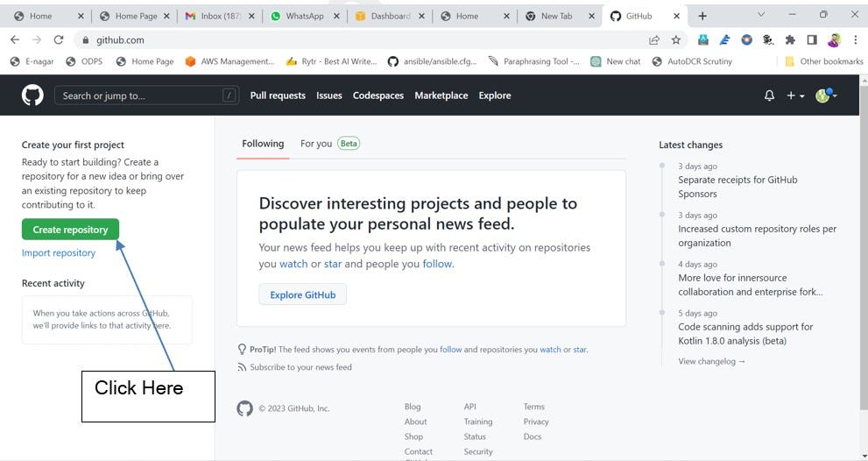Open the profile avatar dropdown menu
Screen dimensions: 868x461
coord(826,96)
